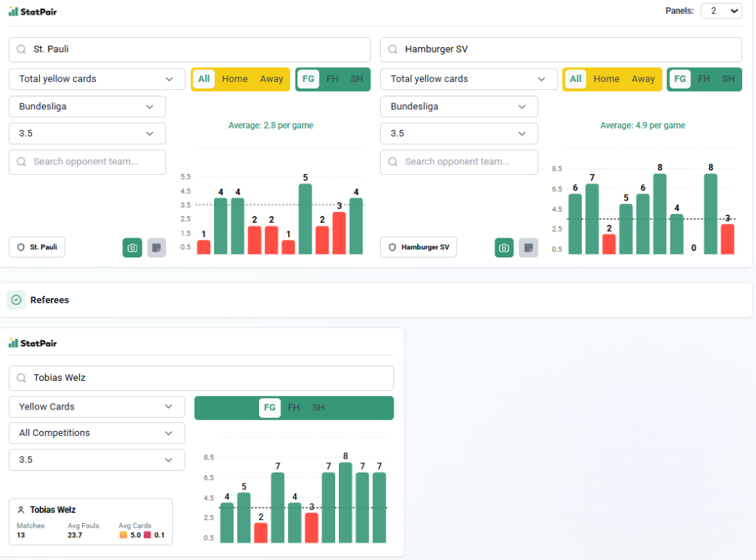Image resolution: width=756 pixels, height=560 pixels.
Task: Click the St. Pauli team chip button
Action: (x=37, y=247)
